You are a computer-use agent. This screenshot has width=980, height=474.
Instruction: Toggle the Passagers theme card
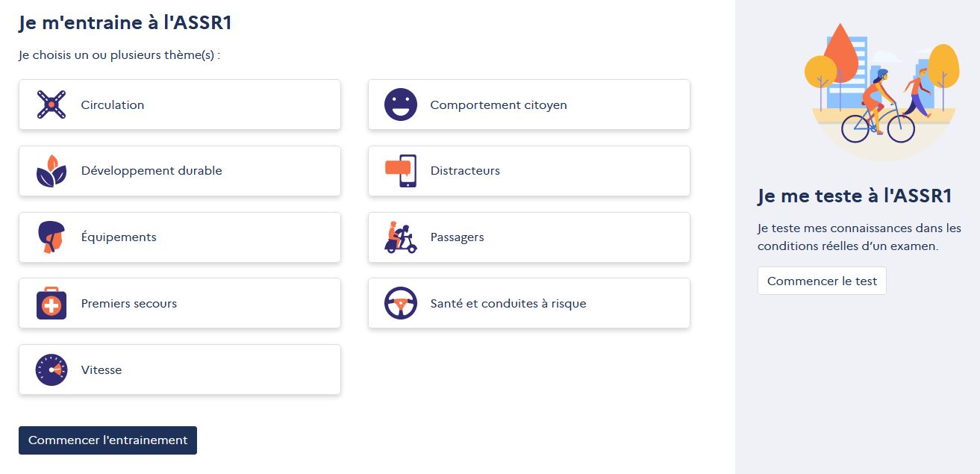[529, 237]
